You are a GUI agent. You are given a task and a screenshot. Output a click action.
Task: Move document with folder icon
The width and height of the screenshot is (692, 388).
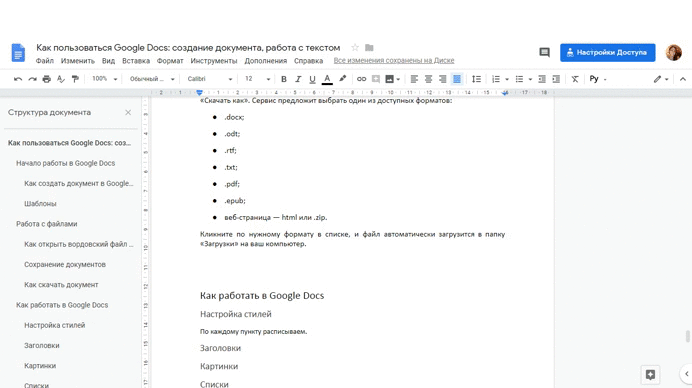(x=369, y=47)
